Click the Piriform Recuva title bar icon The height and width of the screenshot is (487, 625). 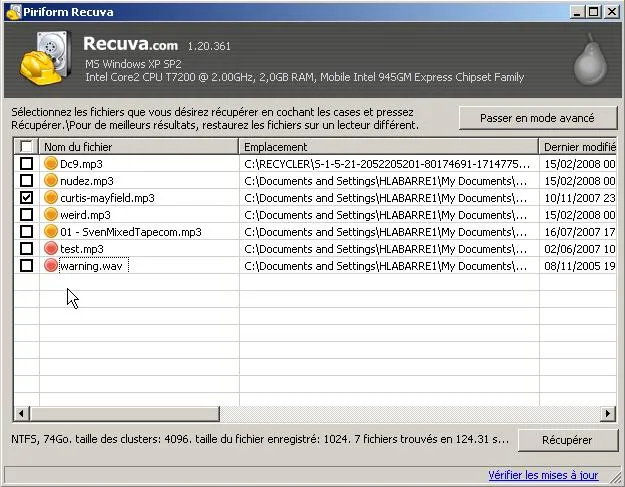[14, 12]
